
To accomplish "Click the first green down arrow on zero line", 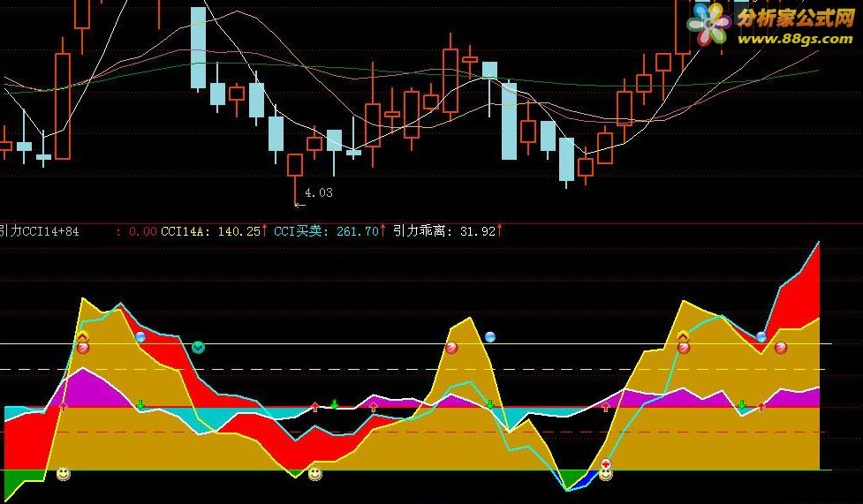I will pos(140,405).
